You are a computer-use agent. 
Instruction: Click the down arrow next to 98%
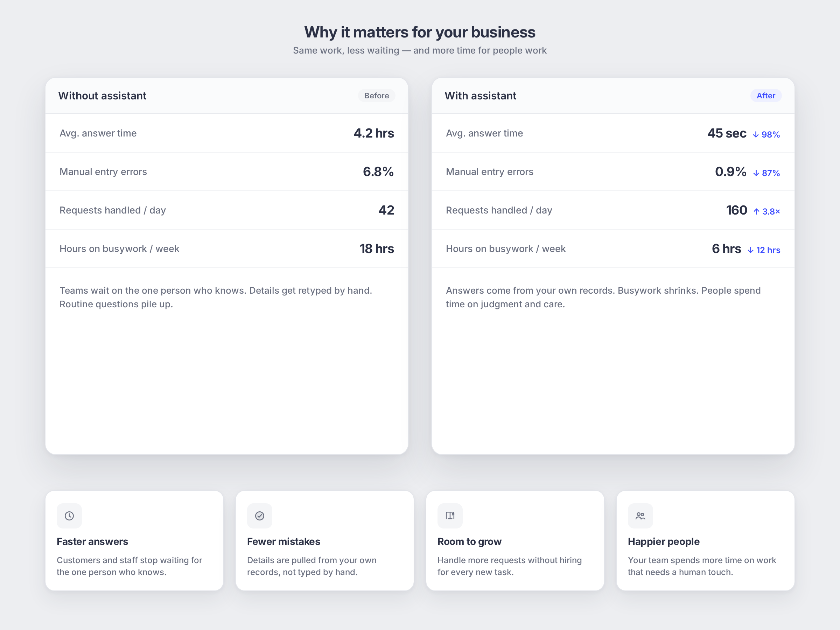(756, 135)
